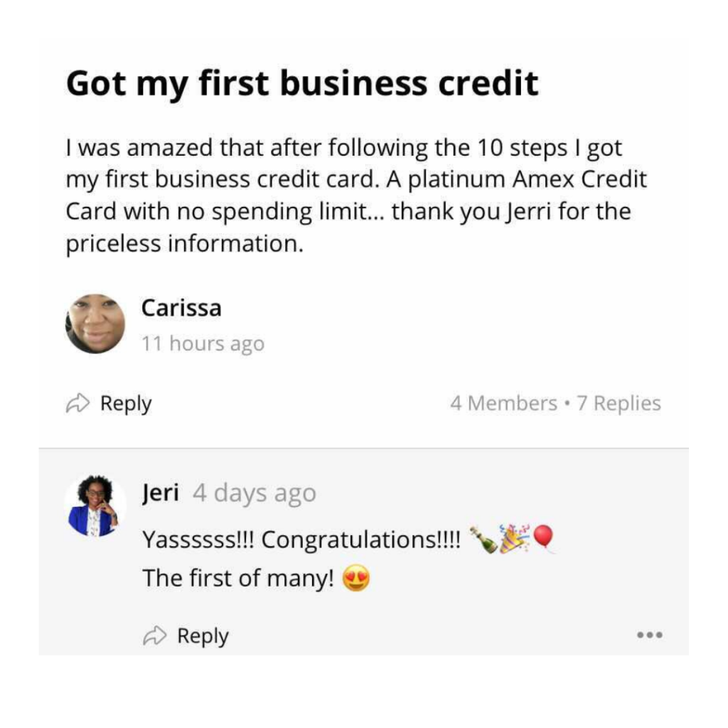
Task: Open Carissa's profile picture
Action: point(95,324)
